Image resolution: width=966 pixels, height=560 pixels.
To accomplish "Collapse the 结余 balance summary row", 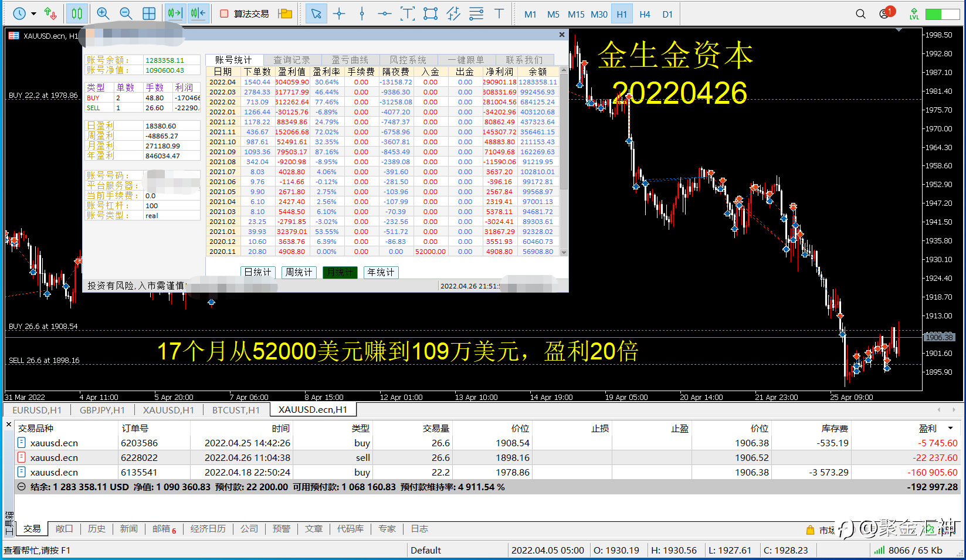I will pos(22,487).
